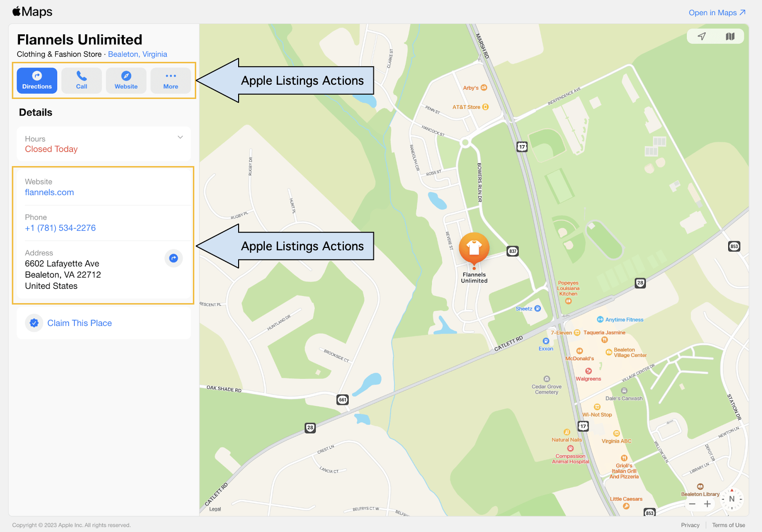
Task: Click the claim verification badge icon
Action: [x=34, y=323]
